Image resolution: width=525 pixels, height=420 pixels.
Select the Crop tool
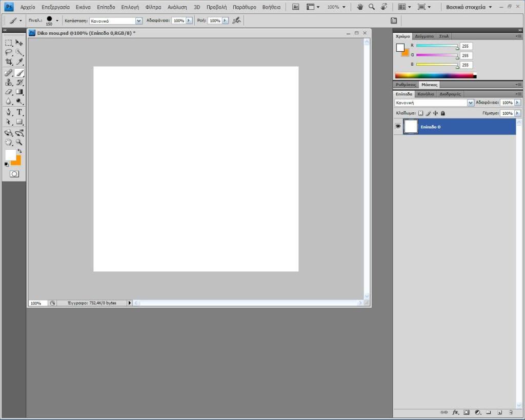coord(9,62)
